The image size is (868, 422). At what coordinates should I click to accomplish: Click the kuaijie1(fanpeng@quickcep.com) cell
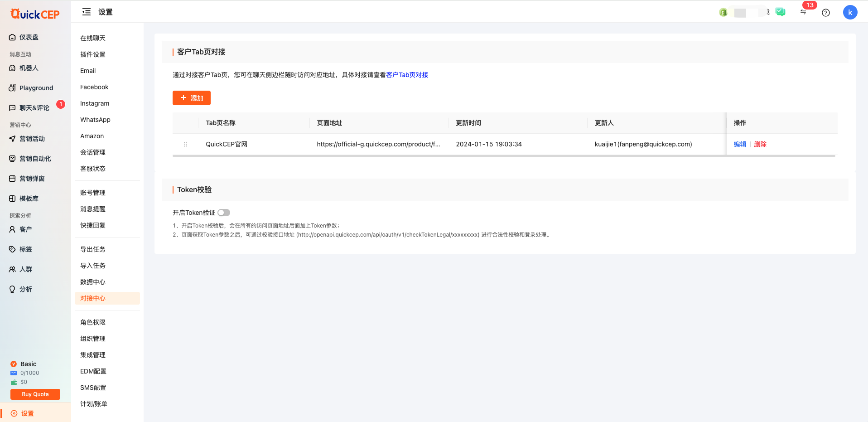point(643,144)
